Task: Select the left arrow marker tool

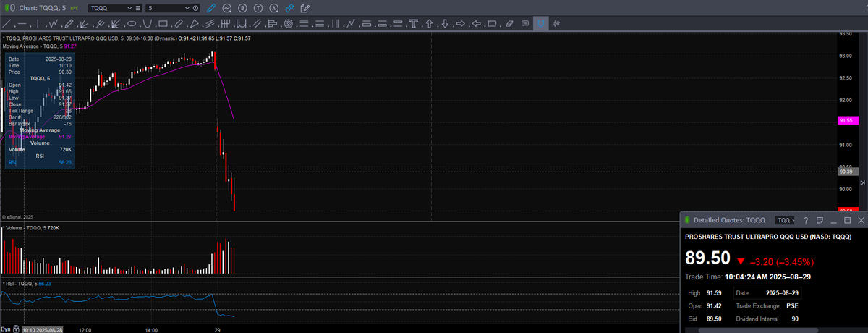Action: [476, 24]
